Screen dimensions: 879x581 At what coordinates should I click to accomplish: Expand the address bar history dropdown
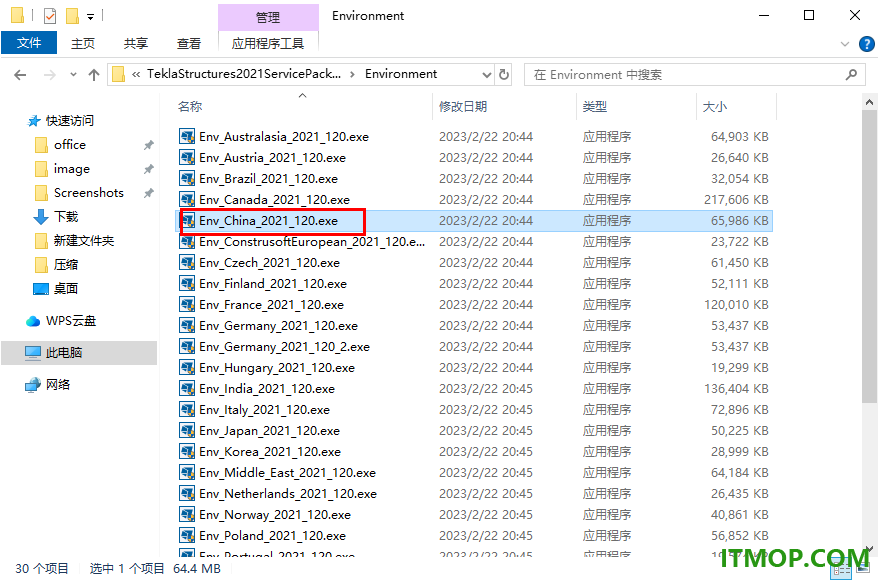pos(487,75)
